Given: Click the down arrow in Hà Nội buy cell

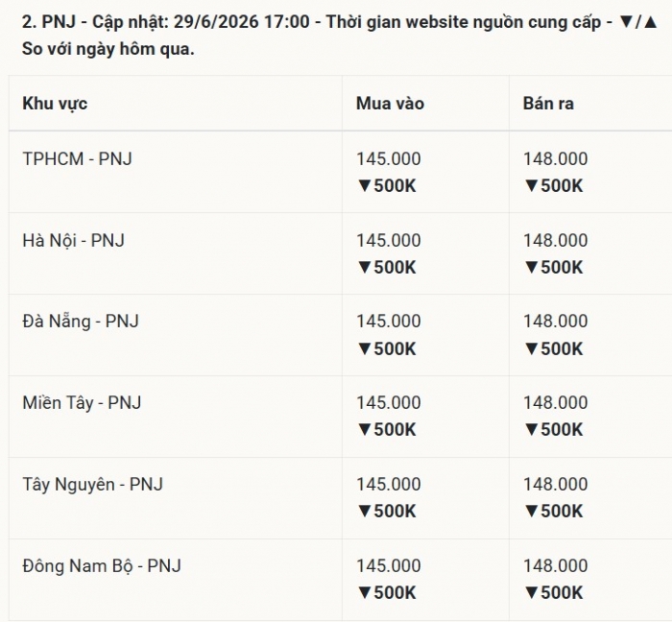Looking at the screenshot, I should pyautogui.click(x=365, y=268).
